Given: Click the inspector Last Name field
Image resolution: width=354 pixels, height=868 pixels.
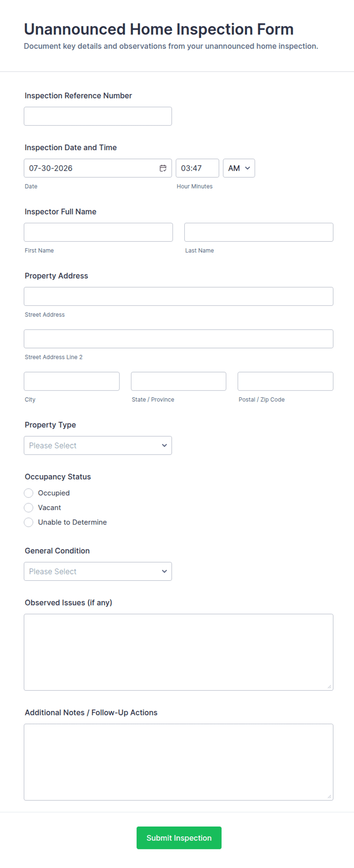Looking at the screenshot, I should pos(259,232).
